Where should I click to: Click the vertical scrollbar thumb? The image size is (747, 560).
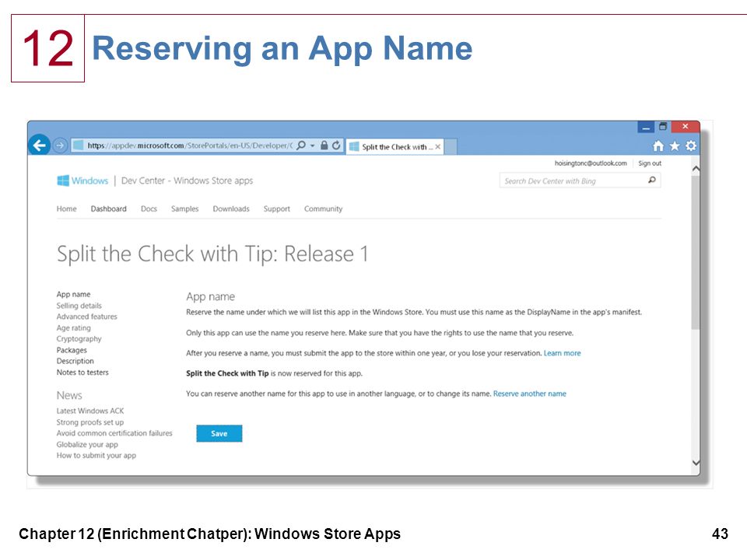click(x=696, y=252)
